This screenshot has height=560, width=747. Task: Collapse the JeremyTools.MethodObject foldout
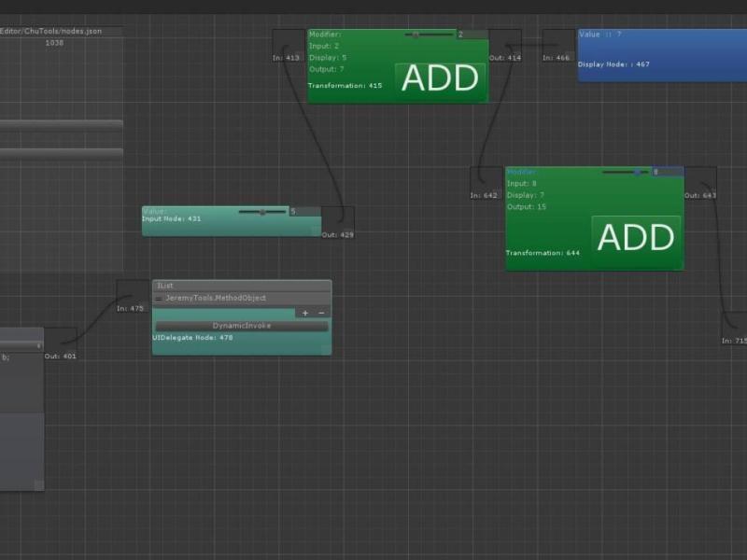tap(159, 299)
